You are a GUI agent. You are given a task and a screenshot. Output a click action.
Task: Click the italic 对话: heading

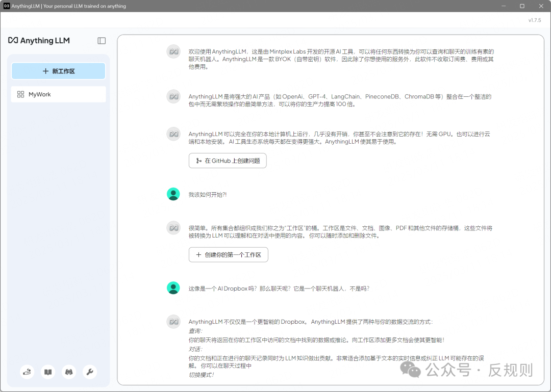point(195,349)
